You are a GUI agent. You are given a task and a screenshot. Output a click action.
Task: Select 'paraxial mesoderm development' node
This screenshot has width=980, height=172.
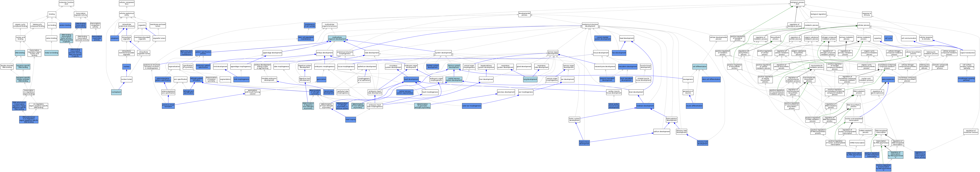[x=607, y=80]
